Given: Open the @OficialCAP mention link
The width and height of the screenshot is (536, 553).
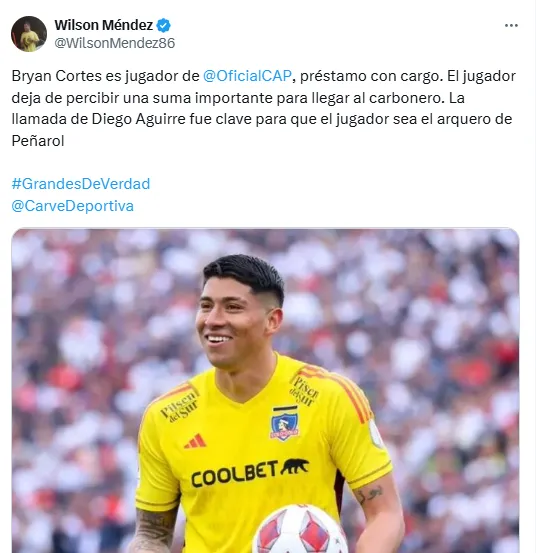Looking at the screenshot, I should coord(248,76).
